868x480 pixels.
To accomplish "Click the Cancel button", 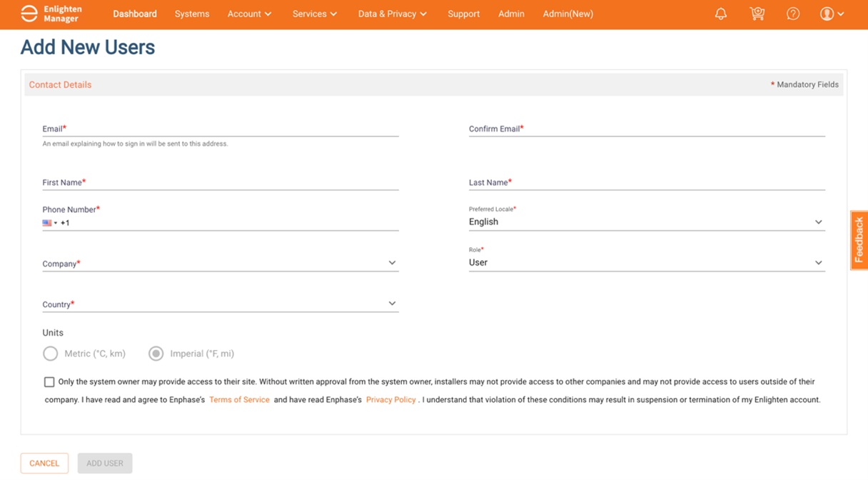I will click(x=44, y=463).
